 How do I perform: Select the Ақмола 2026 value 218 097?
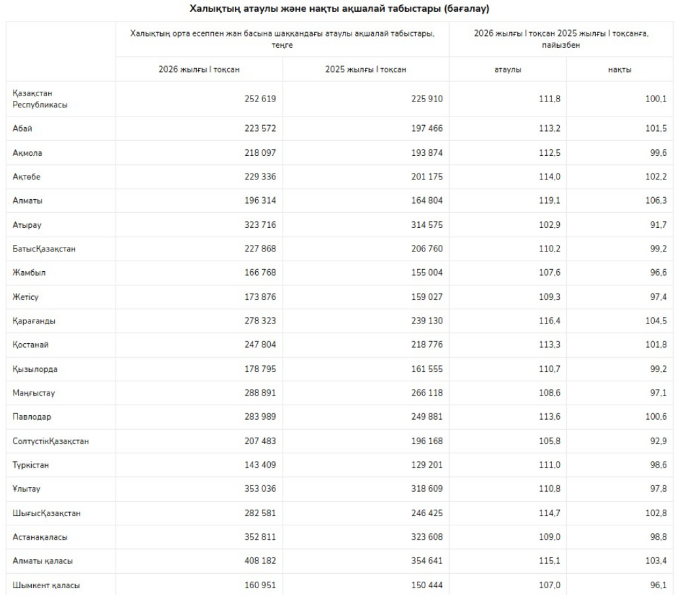[260, 153]
